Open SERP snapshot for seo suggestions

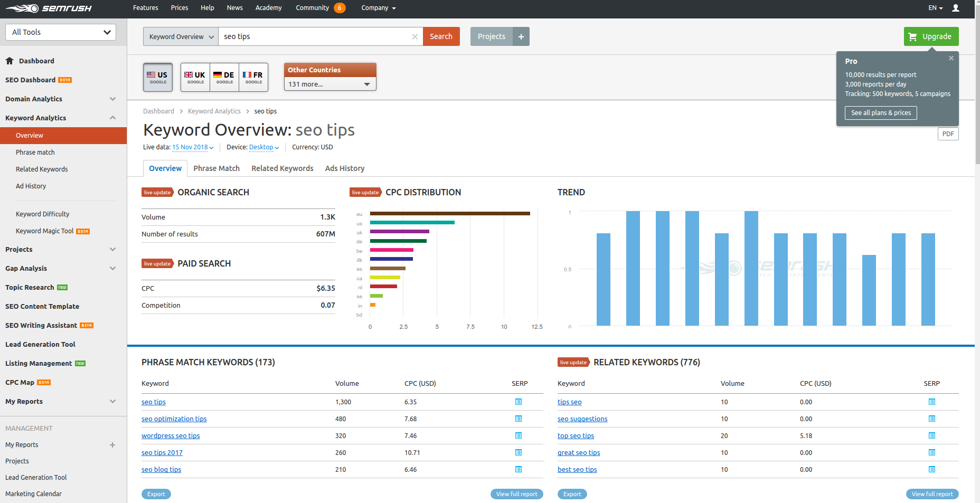pyautogui.click(x=932, y=419)
